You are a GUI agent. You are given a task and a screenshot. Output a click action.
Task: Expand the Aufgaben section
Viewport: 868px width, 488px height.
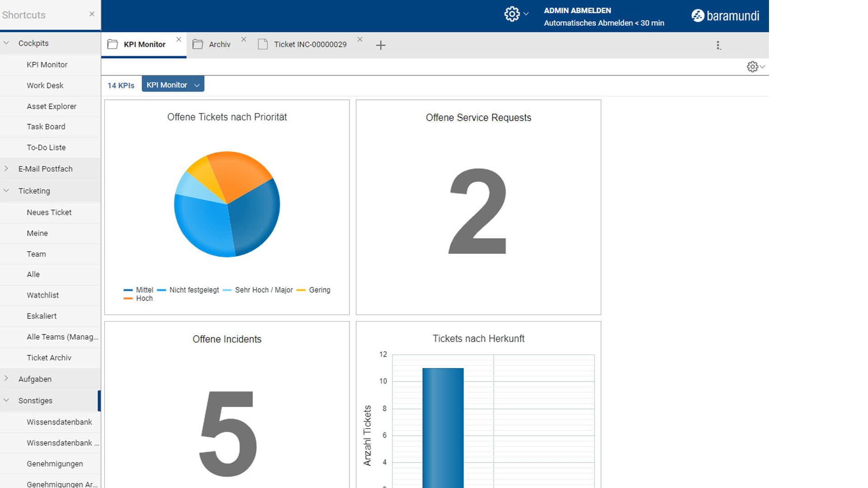(6, 379)
